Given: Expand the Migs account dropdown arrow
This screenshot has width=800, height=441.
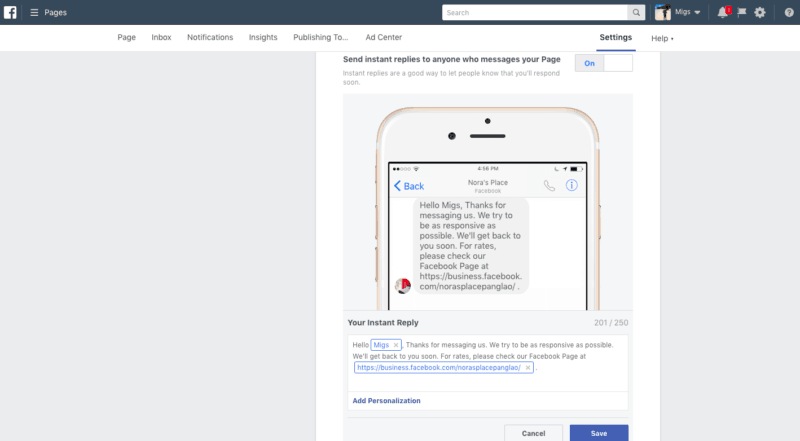Looking at the screenshot, I should (697, 13).
